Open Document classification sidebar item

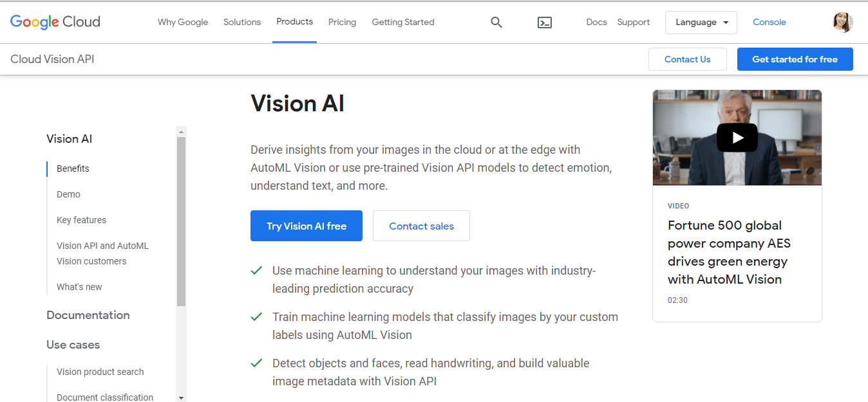(105, 397)
